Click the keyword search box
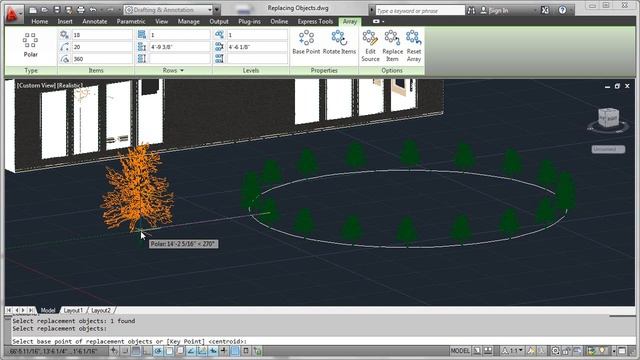Screen dimensions: 640x360 point(420,11)
